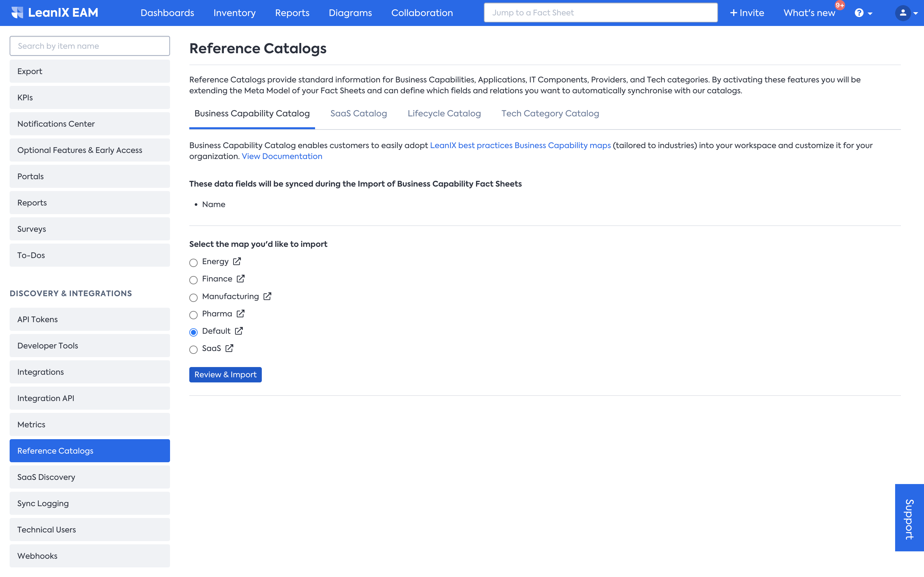Expand the help menu dropdown arrow
Image resolution: width=924 pixels, height=577 pixels.
tap(870, 14)
